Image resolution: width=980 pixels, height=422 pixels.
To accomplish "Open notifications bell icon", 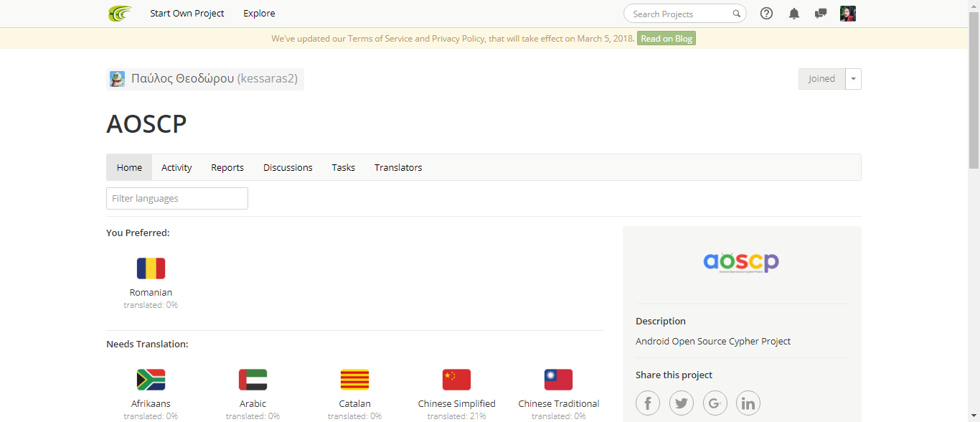I will (x=793, y=14).
